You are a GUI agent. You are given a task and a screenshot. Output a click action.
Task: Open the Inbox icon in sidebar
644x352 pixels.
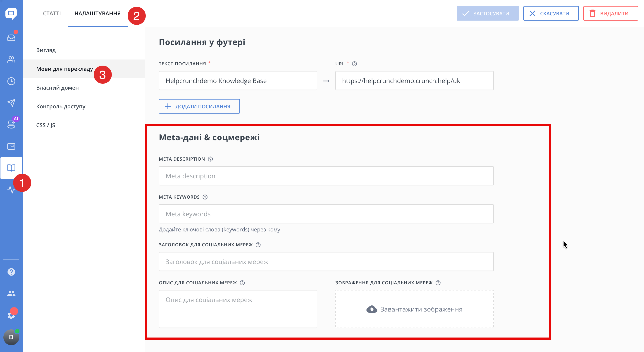11,38
